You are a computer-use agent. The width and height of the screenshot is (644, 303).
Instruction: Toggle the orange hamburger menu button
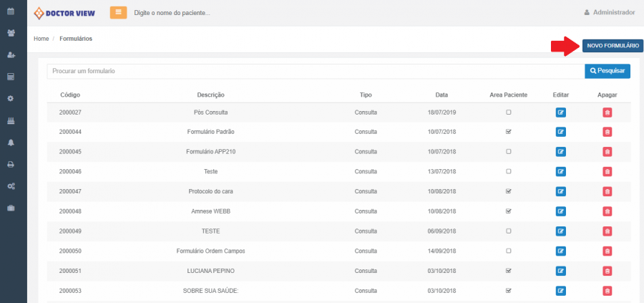(x=118, y=12)
